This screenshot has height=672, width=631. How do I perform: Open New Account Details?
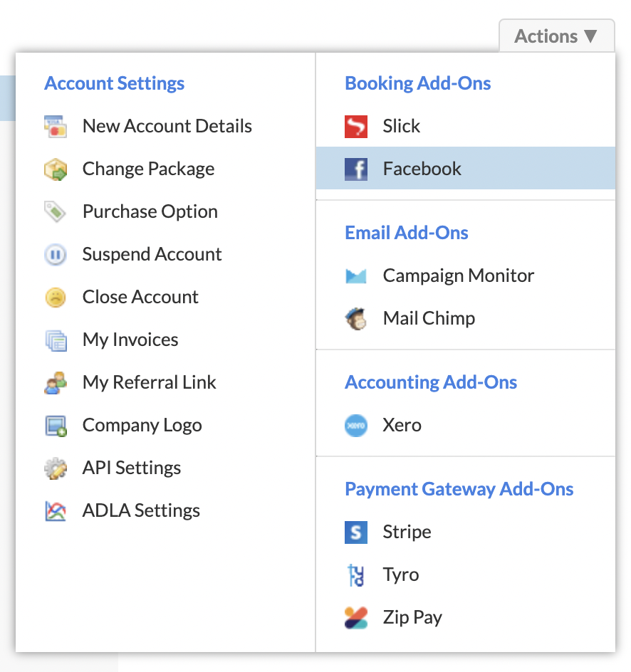point(165,127)
